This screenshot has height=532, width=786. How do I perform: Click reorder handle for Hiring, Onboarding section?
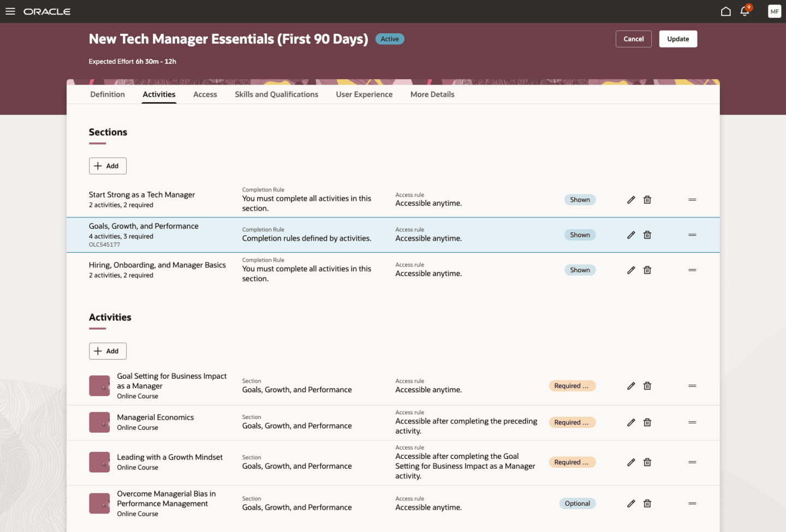[692, 270]
